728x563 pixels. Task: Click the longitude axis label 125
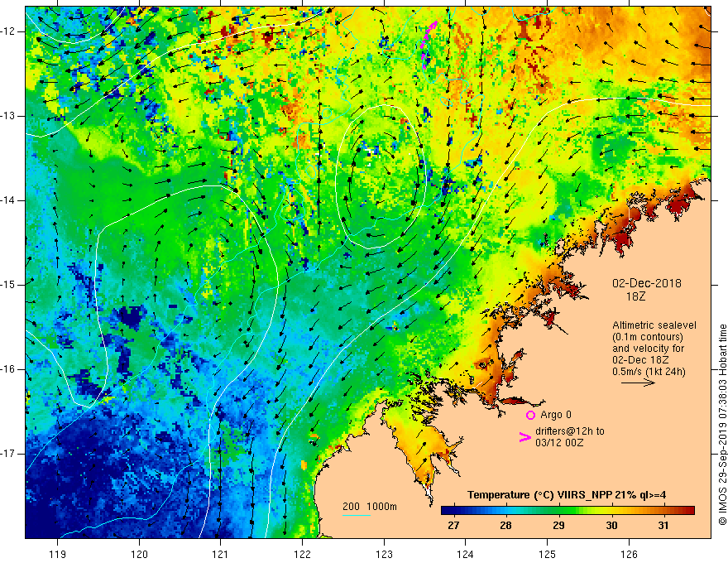tap(548, 554)
